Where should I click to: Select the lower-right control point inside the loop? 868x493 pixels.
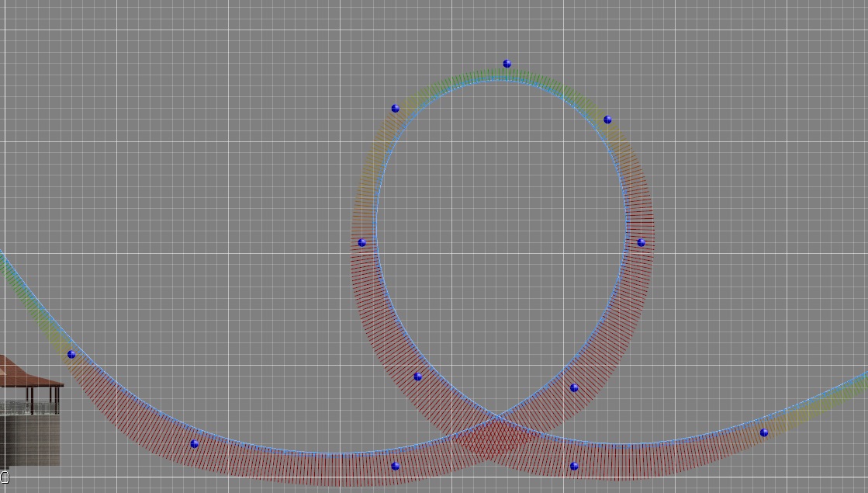pos(574,387)
